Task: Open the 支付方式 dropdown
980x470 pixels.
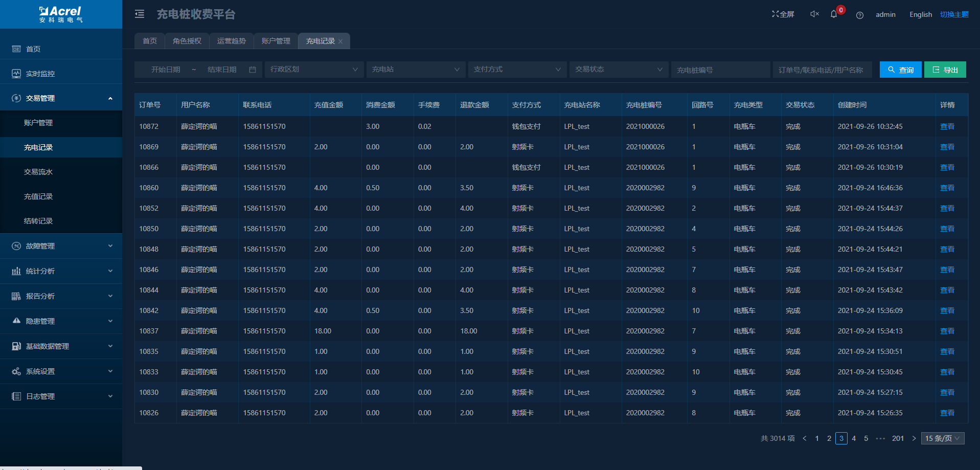Action: [x=517, y=70]
